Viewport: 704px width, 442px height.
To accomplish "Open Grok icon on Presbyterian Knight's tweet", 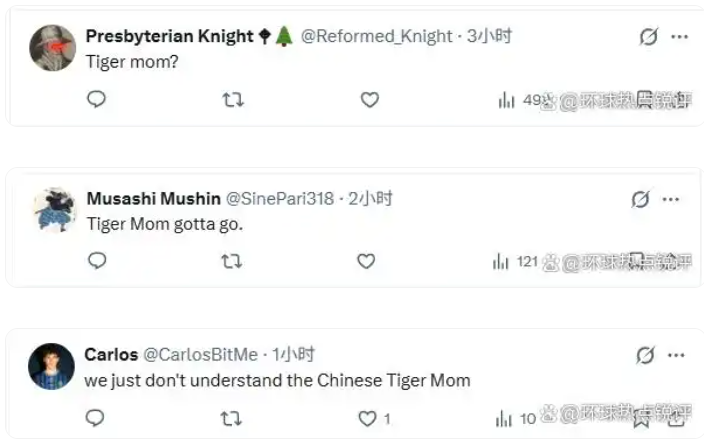I will (x=648, y=37).
